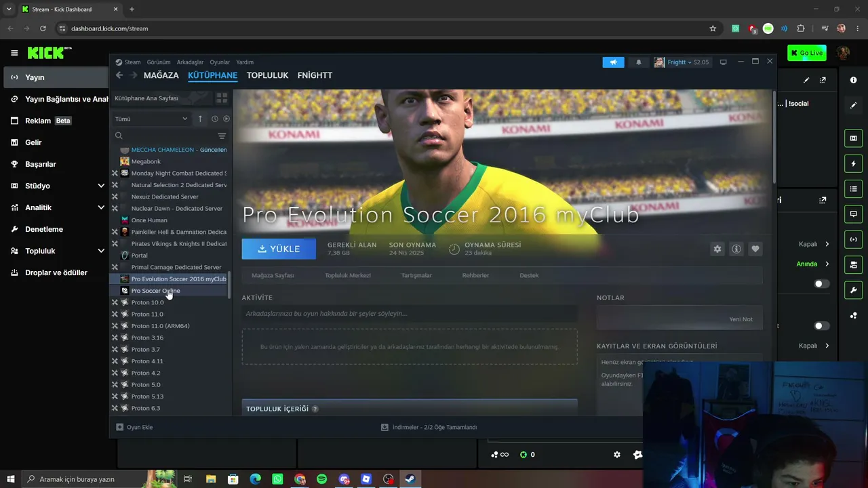868x488 pixels.
Task: Click the Steam library list scrollbar
Action: (229, 285)
